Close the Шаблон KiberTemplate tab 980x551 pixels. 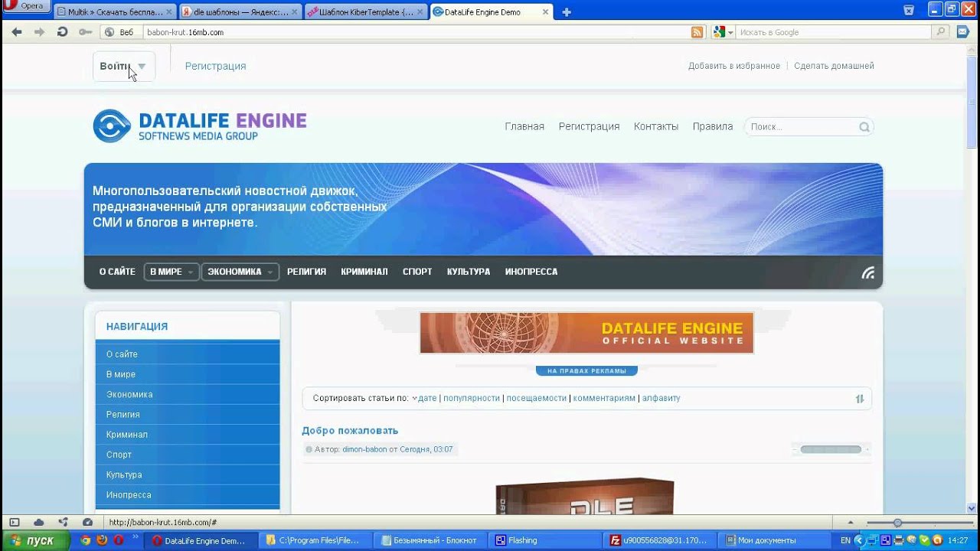coord(420,12)
